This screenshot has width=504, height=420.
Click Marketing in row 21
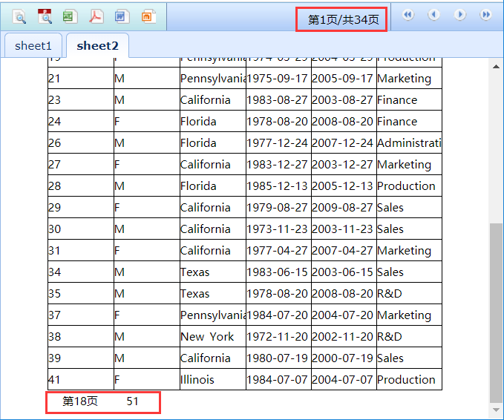409,78
